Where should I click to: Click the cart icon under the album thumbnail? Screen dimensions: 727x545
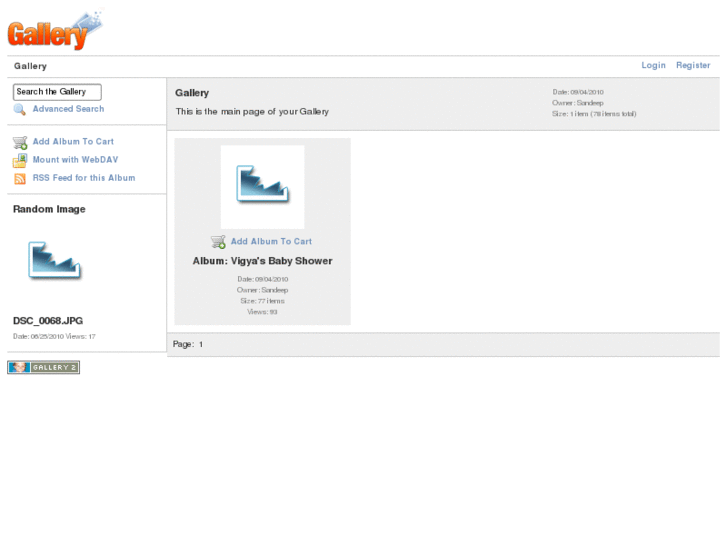pos(218,242)
